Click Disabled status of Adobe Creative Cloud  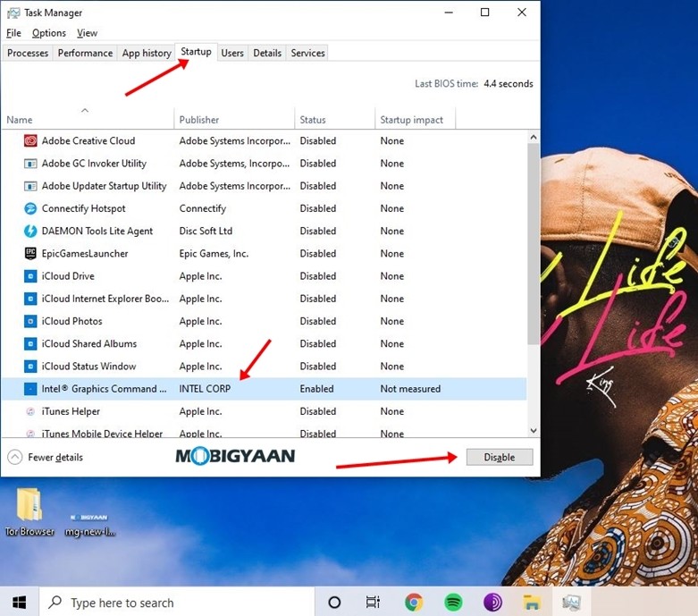(318, 140)
